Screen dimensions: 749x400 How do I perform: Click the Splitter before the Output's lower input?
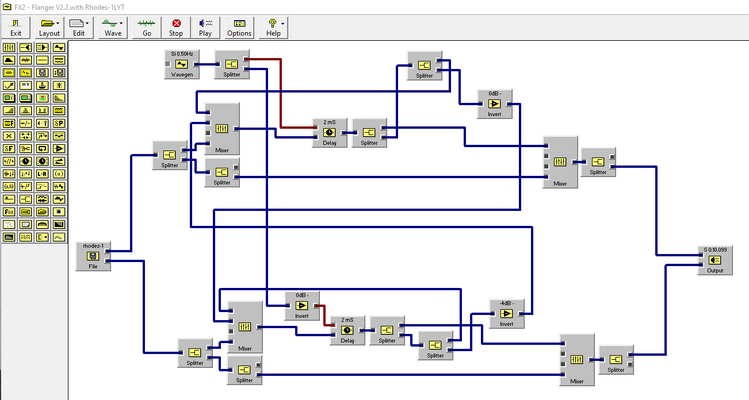616,359
